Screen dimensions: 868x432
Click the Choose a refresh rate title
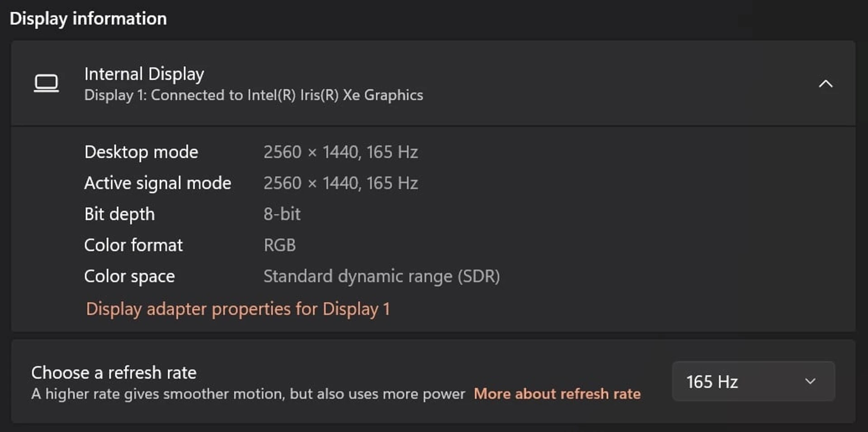(113, 373)
